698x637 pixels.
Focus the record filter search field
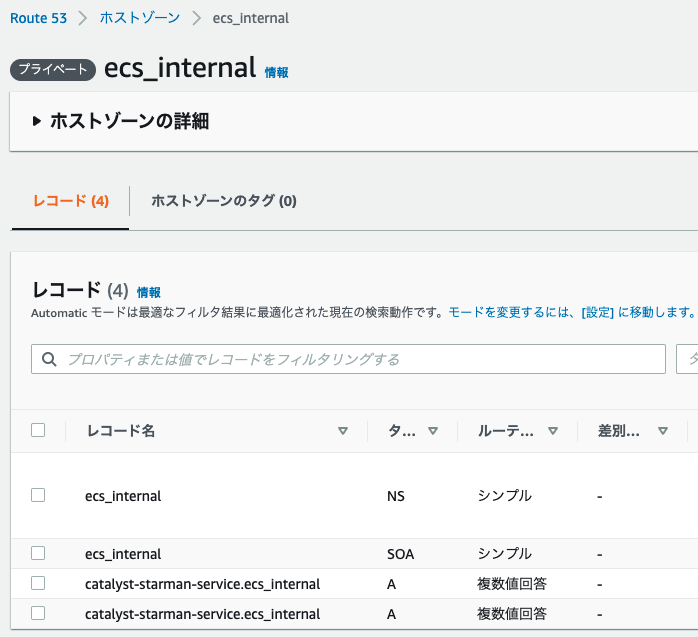360,359
